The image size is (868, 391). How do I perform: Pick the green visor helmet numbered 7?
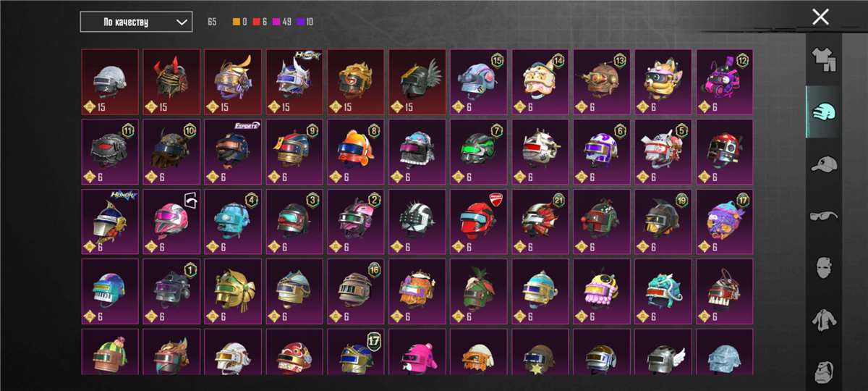[479, 151]
